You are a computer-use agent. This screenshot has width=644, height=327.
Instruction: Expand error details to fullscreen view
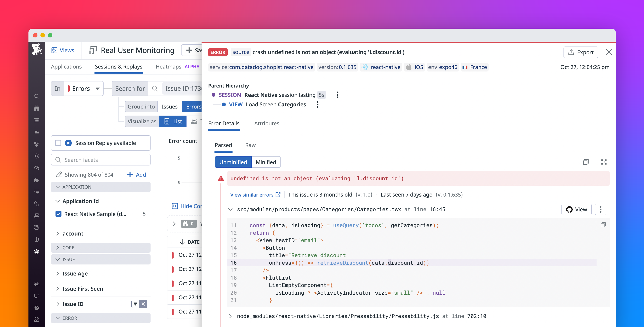point(604,162)
